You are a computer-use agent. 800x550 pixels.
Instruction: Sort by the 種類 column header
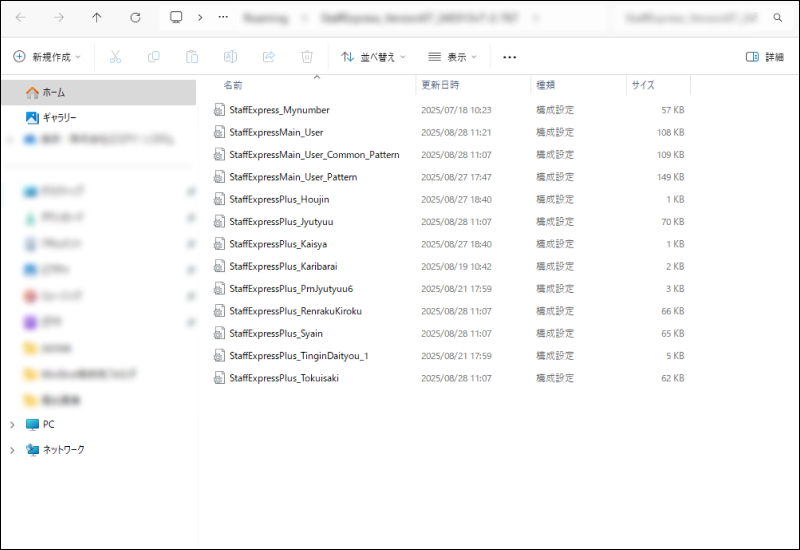[545, 85]
